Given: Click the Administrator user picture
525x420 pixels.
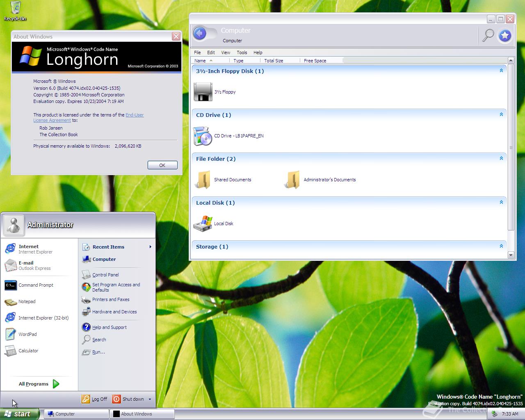Looking at the screenshot, I should coord(14,225).
